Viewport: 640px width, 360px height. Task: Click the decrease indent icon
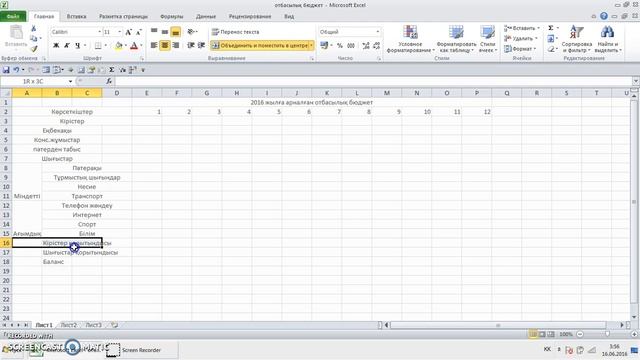pyautogui.click(x=191, y=45)
